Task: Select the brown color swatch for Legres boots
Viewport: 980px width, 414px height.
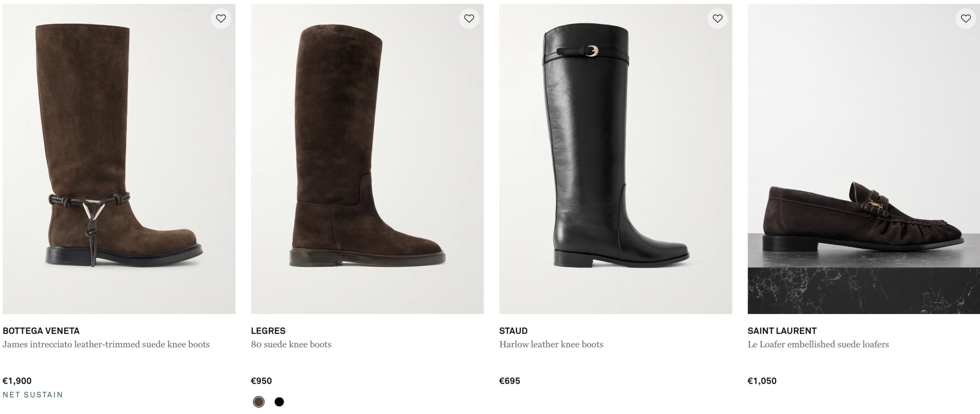Action: (x=258, y=403)
